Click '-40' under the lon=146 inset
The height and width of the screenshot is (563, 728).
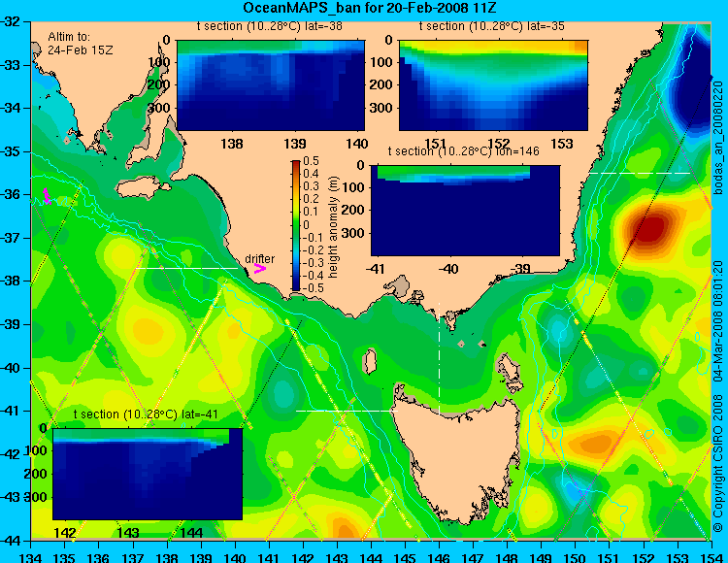448,269
